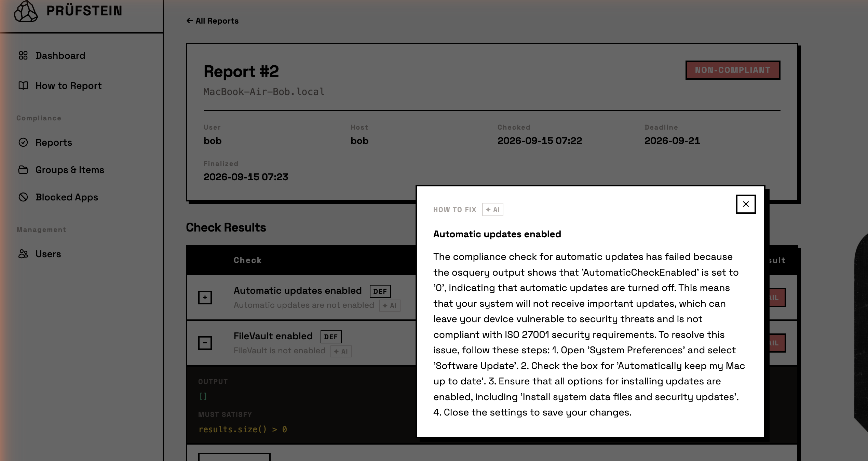Click Automatic updates enabled dialog title
The image size is (868, 461).
[497, 234]
